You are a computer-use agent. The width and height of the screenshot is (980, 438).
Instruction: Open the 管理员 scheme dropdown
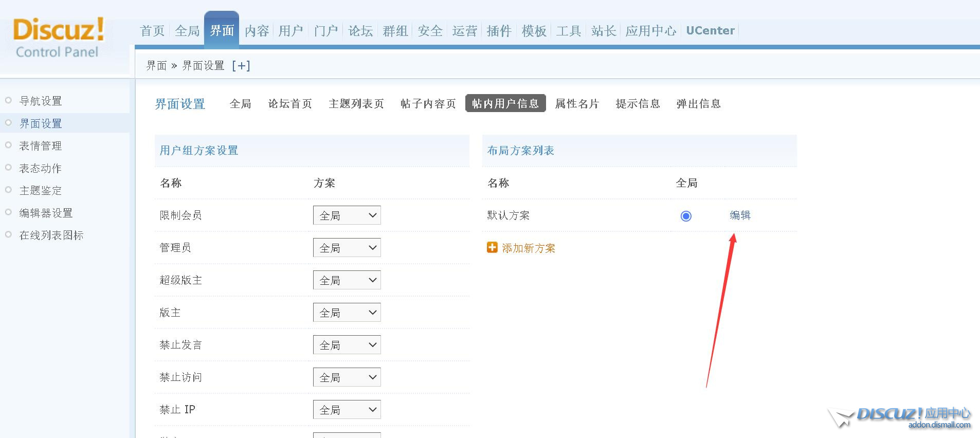pos(347,248)
